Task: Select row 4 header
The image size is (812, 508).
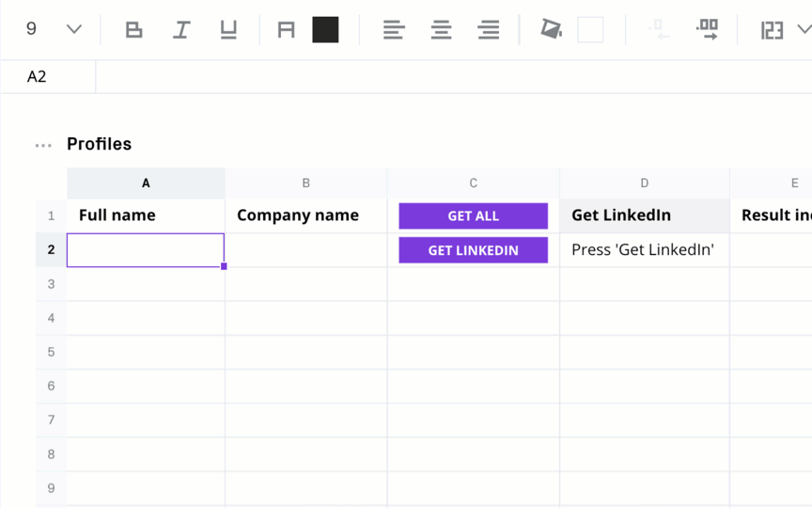Action: pyautogui.click(x=51, y=318)
